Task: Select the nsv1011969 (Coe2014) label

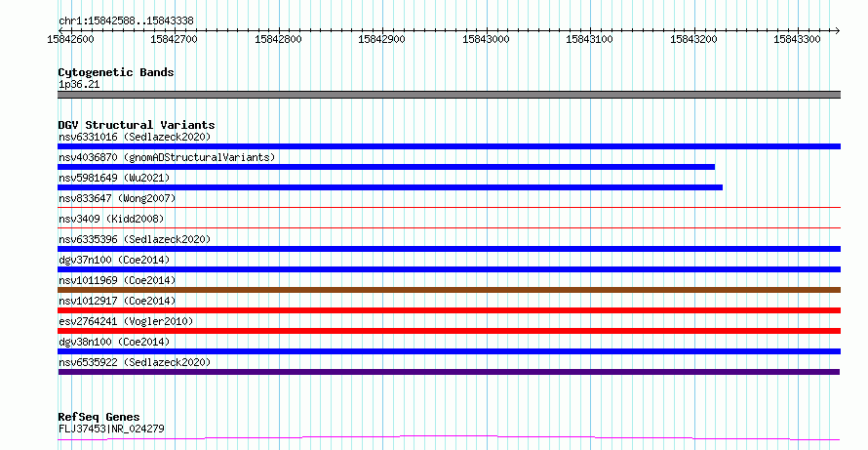Action: pos(117,280)
